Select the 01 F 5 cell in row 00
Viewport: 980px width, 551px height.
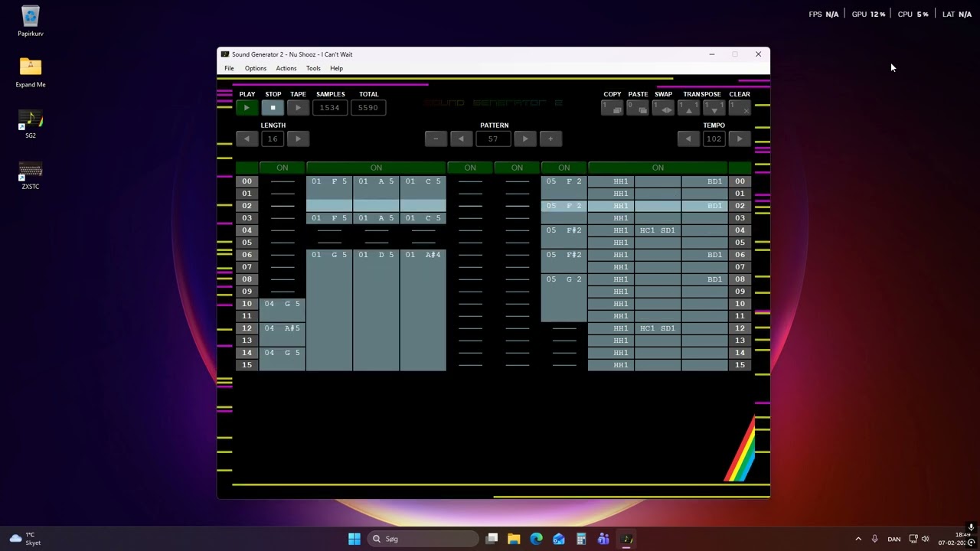[329, 181]
